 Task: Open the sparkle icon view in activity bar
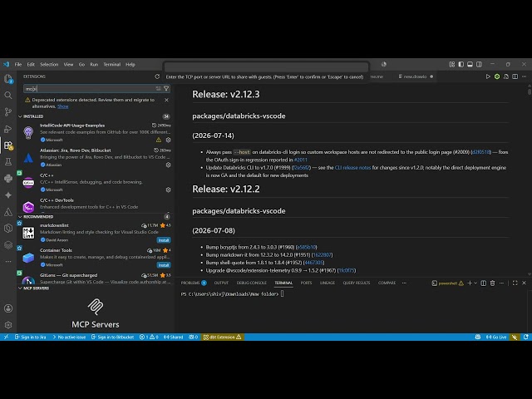click(x=8, y=195)
